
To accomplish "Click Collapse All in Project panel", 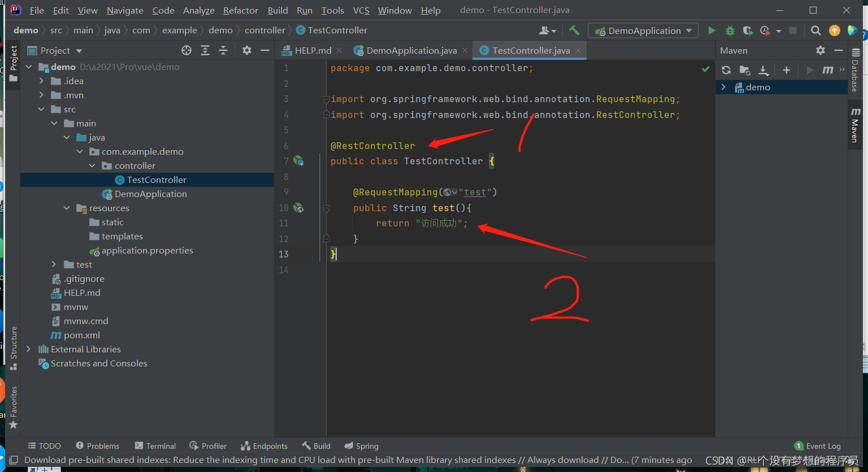I will [x=223, y=50].
